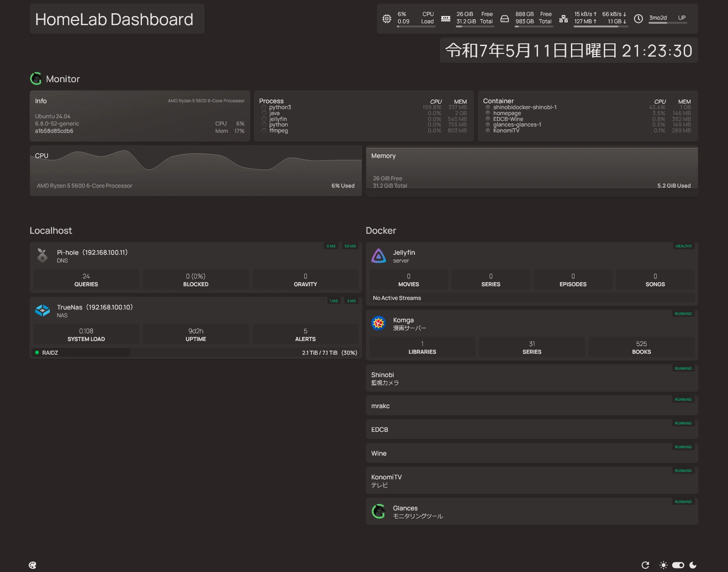Open the TrueNas logo icon
Viewport: 728px width, 572px height.
tap(42, 310)
